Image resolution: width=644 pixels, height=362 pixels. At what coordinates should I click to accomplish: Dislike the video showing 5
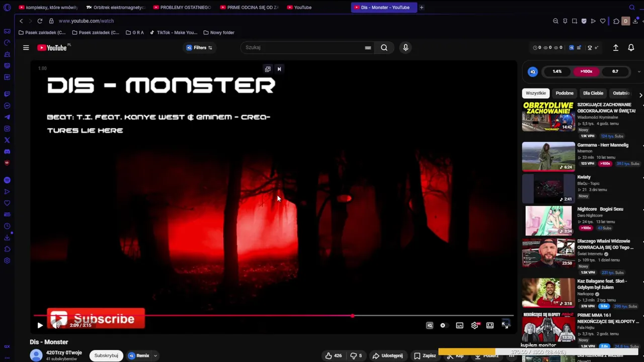click(356, 355)
